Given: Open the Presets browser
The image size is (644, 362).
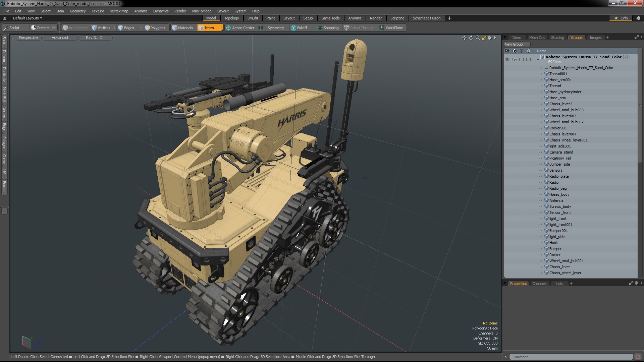Looking at the screenshot, I should click(43, 28).
